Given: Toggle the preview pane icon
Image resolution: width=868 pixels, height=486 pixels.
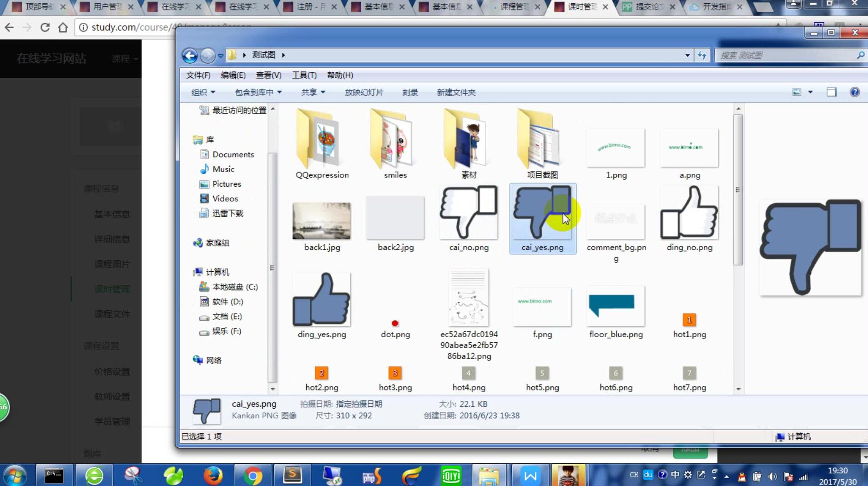Looking at the screenshot, I should point(832,92).
